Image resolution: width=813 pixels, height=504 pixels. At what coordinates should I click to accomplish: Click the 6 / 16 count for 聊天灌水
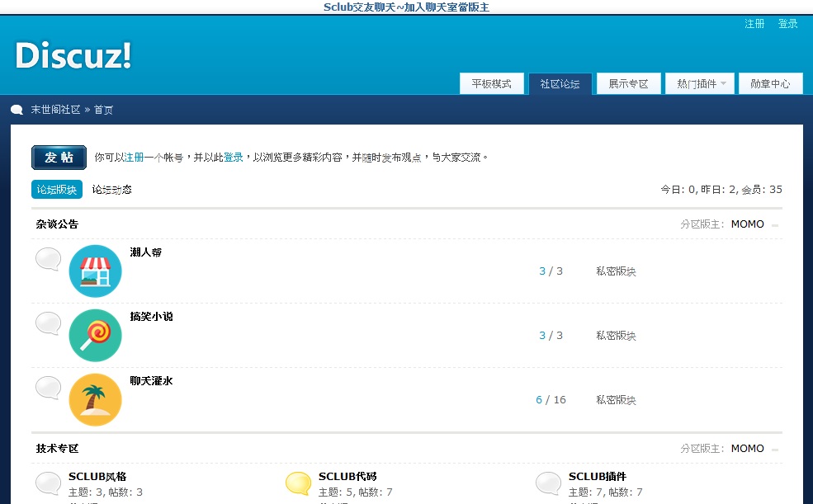(x=551, y=399)
